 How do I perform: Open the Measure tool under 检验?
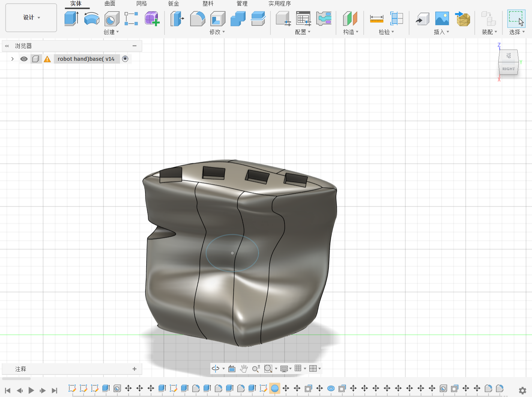[x=376, y=18]
